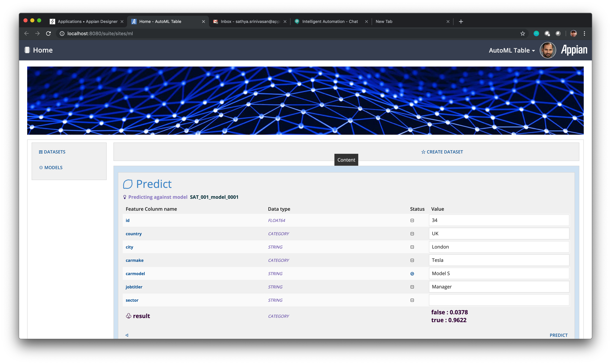The height and width of the screenshot is (364, 611).
Task: Go back in browser history
Action: tap(27, 34)
